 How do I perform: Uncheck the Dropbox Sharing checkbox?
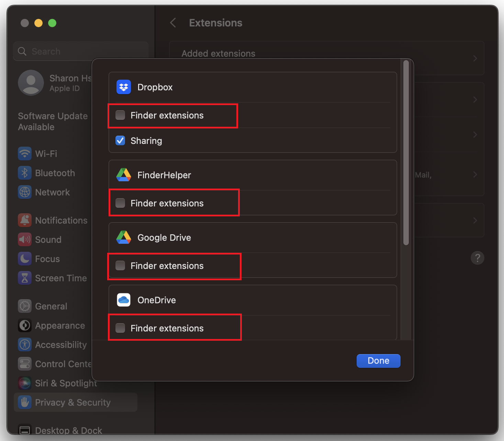120,141
